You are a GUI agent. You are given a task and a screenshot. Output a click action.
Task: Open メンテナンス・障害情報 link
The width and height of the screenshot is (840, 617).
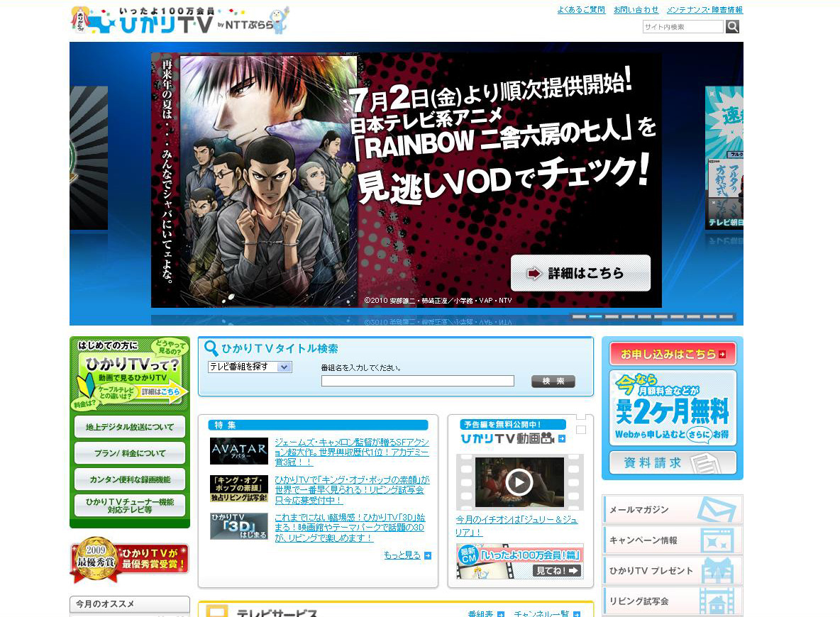point(704,10)
